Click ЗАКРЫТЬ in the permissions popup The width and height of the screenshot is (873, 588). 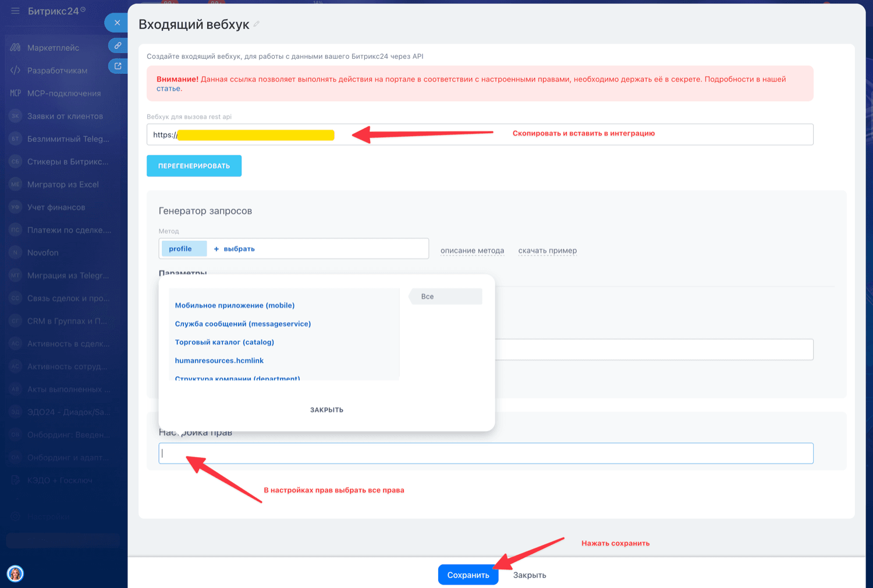[327, 410]
